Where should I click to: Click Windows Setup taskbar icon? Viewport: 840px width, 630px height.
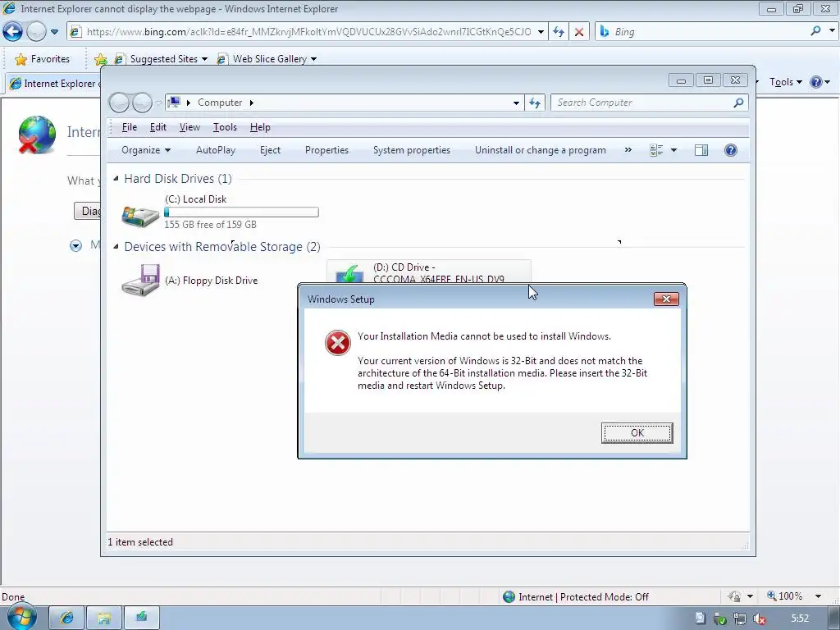(142, 618)
